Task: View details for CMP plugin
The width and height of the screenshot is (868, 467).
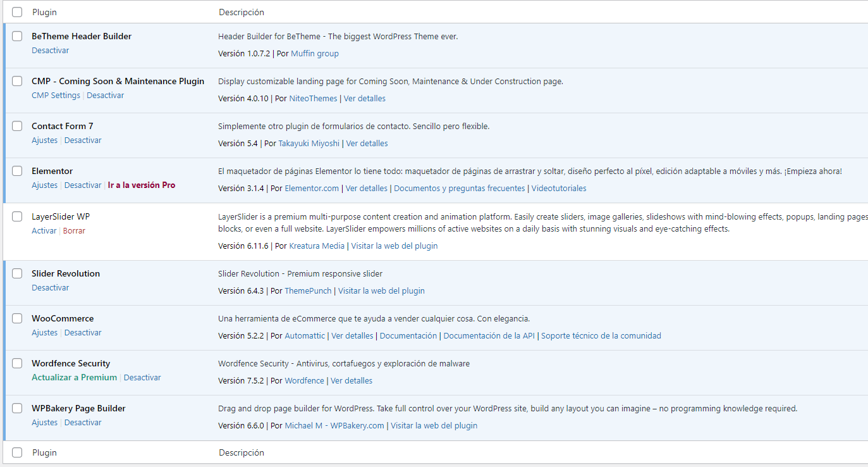Action: click(x=365, y=99)
